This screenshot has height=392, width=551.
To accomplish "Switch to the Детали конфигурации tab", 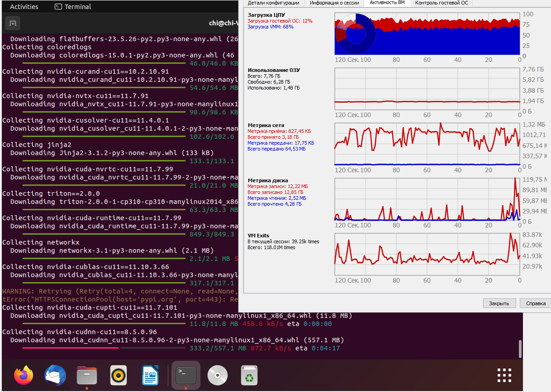I will click(273, 3).
